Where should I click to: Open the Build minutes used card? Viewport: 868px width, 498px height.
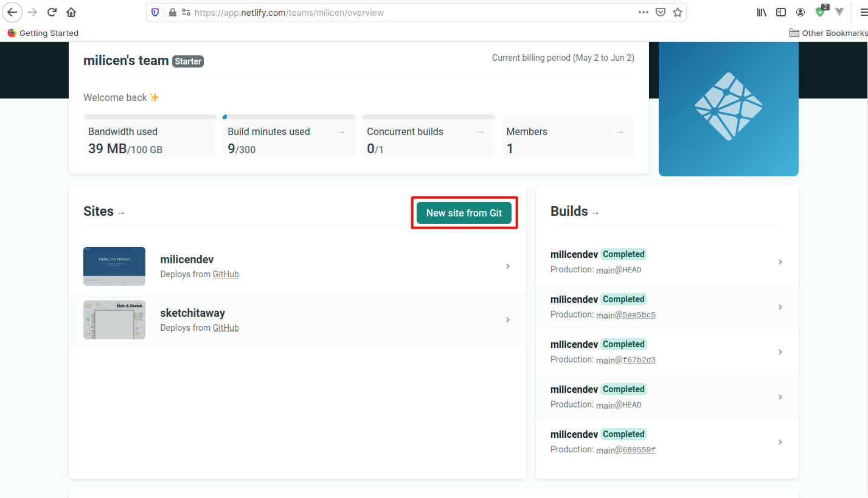pyautogui.click(x=289, y=137)
